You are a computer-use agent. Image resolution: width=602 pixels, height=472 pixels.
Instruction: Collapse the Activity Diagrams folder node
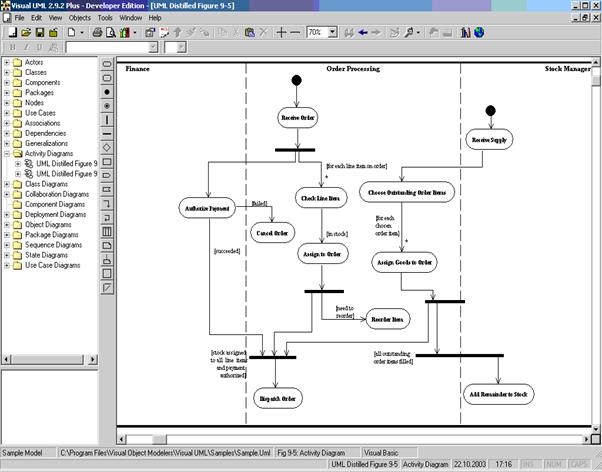coord(7,154)
